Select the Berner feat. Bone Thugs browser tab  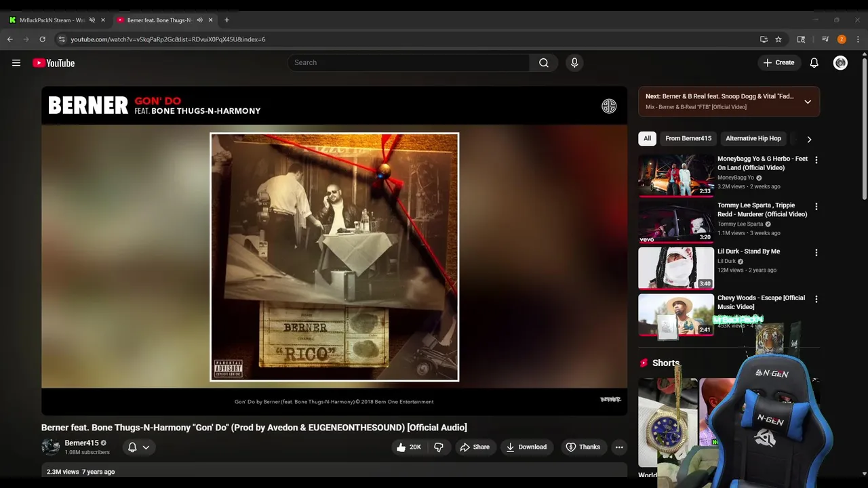pos(159,20)
